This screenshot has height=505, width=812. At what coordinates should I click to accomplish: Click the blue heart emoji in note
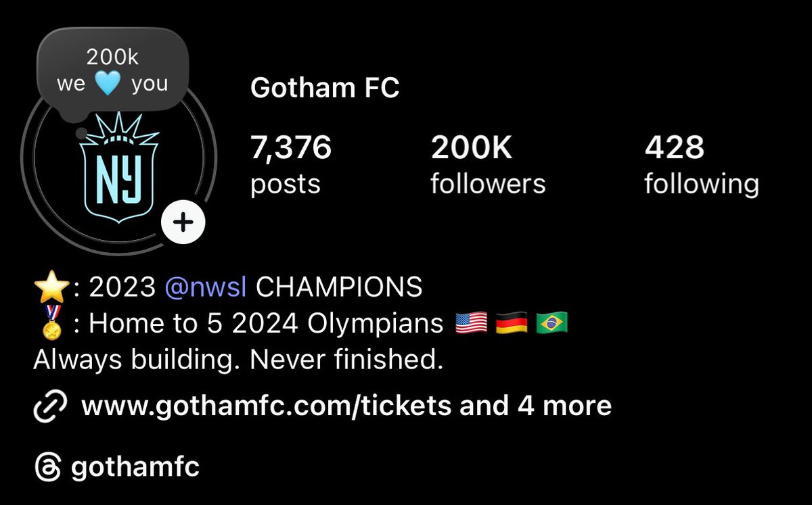pyautogui.click(x=107, y=85)
